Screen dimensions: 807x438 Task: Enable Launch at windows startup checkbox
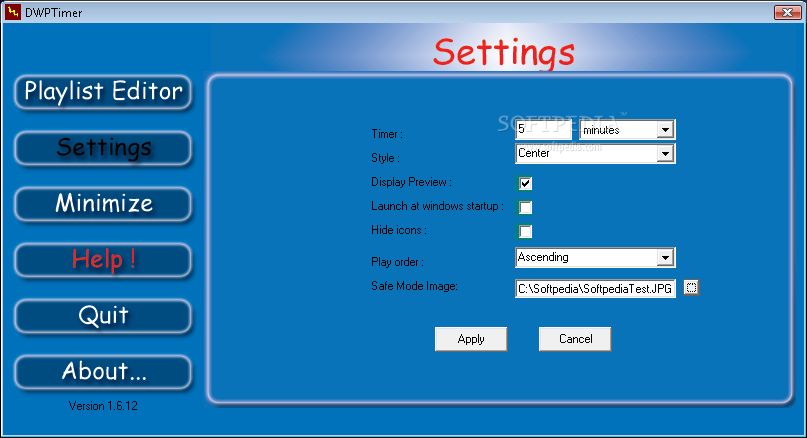(525, 207)
